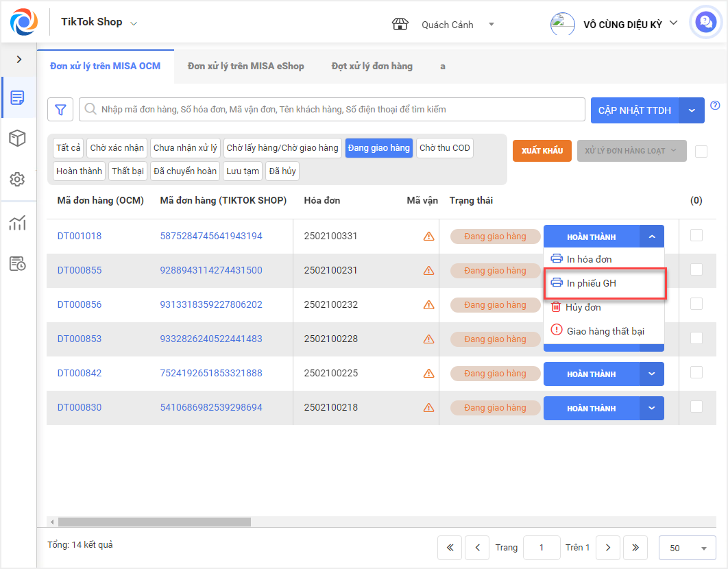Open the support chat bubble icon
The width and height of the screenshot is (728, 569).
coord(705,22)
